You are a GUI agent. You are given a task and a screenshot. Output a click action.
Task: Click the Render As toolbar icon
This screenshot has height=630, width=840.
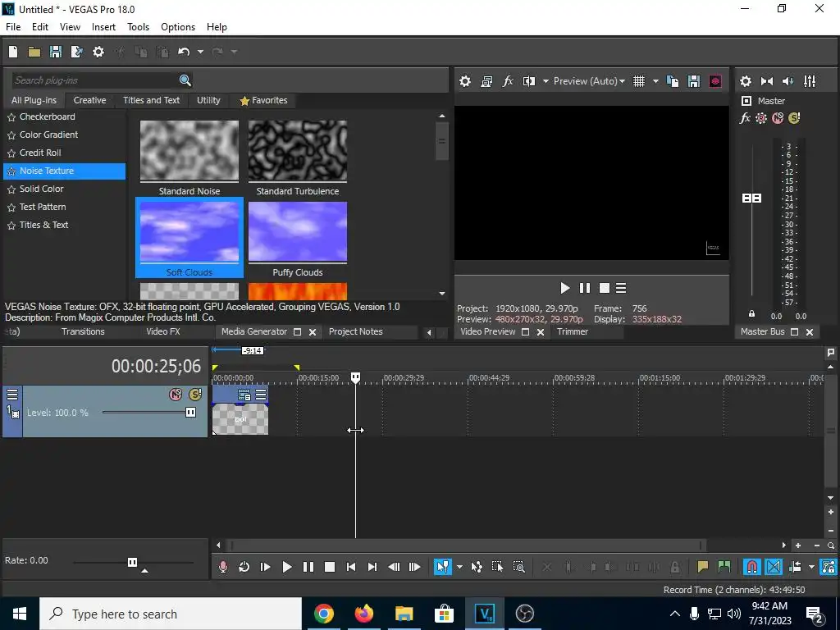click(x=76, y=52)
